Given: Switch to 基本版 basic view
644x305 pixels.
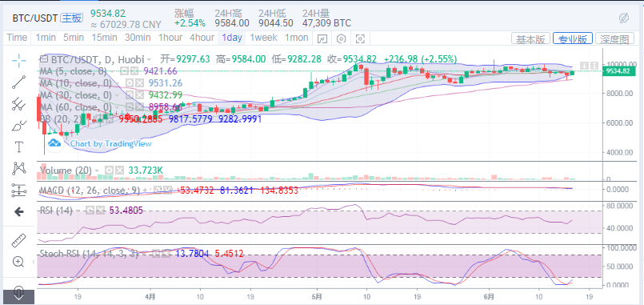Looking at the screenshot, I should click(x=530, y=39).
